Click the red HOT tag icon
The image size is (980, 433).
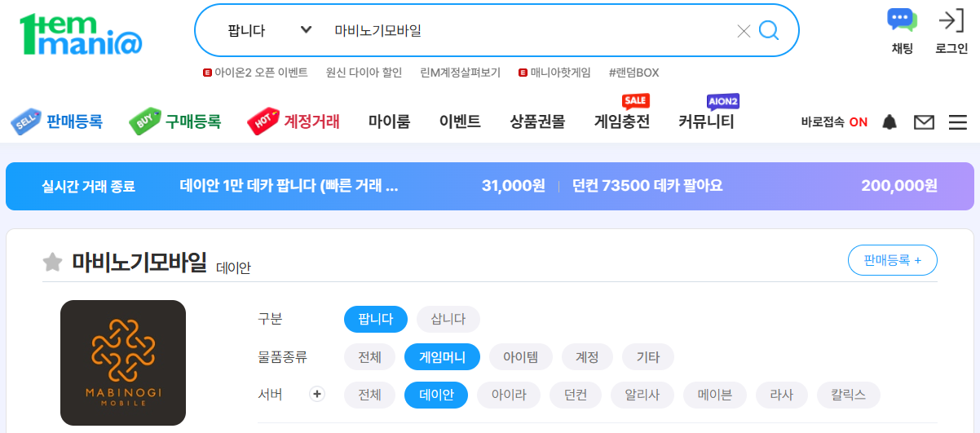(263, 122)
